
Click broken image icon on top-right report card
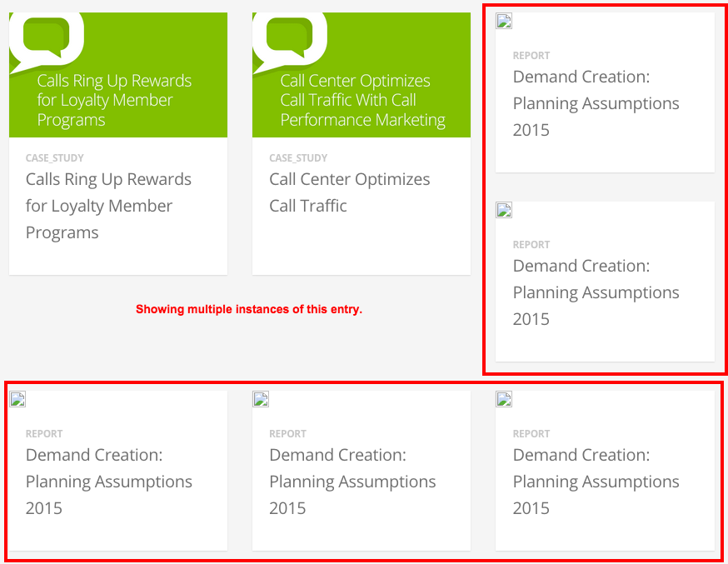[504, 21]
